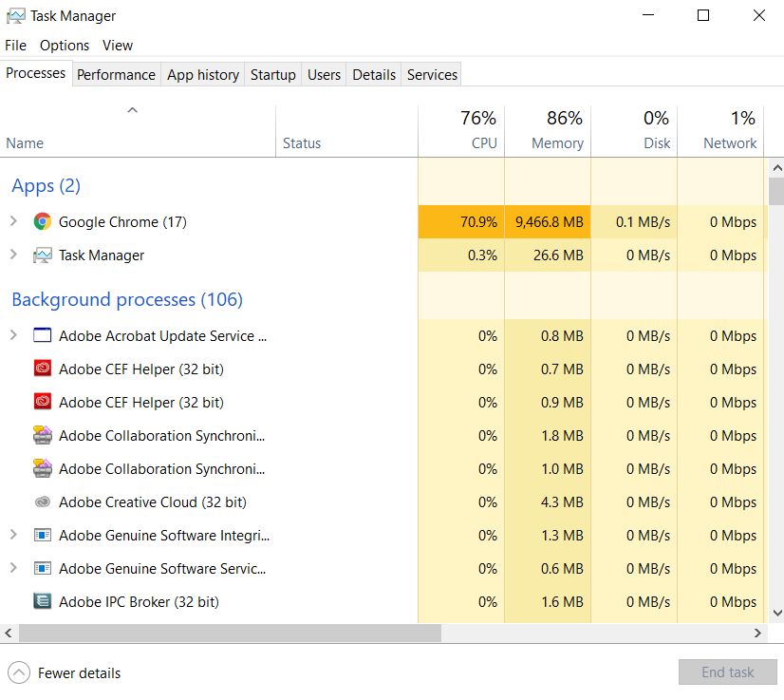Screen dimensions: 784x700
Task: Expand the Task Manager app entry
Action: point(13,255)
